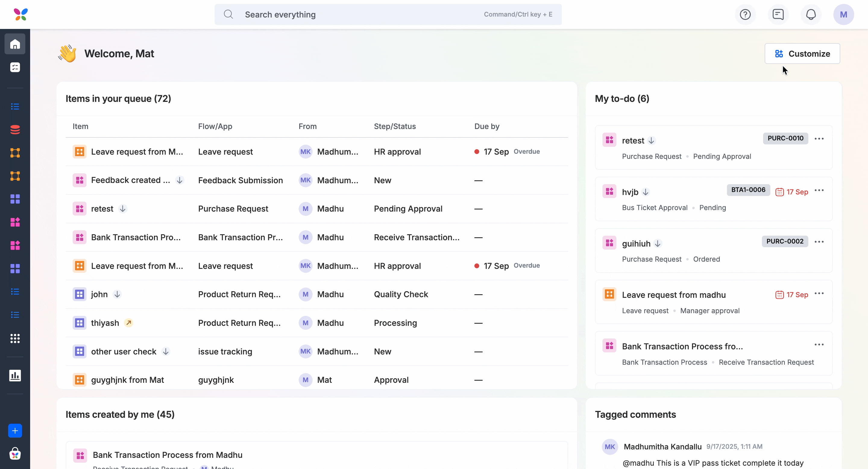
Task: Click the shopping bag icon at sidebar bottom
Action: (15, 454)
